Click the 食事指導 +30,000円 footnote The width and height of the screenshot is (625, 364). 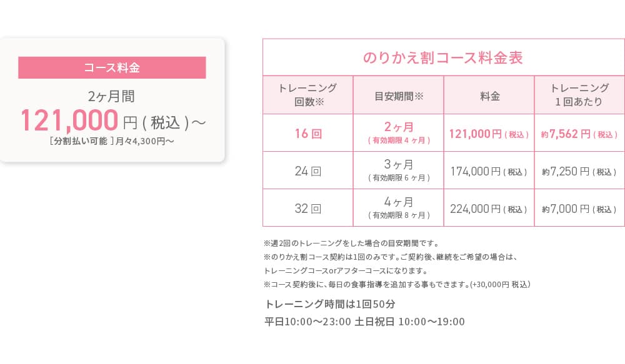(397, 284)
